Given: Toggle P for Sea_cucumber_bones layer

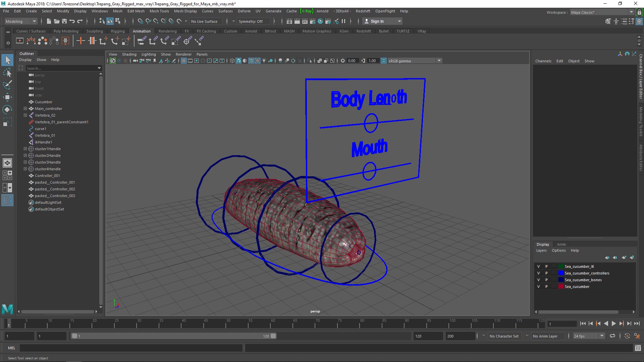Looking at the screenshot, I should [546, 280].
